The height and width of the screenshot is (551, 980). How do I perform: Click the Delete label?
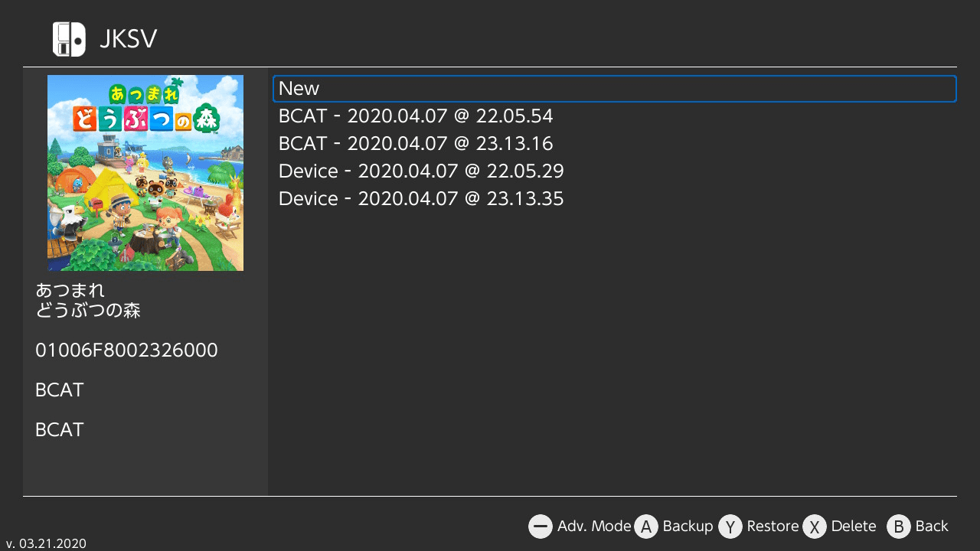(x=854, y=527)
